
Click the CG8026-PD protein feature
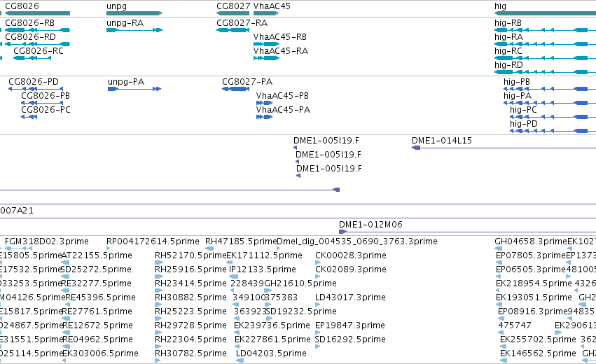coord(35,89)
